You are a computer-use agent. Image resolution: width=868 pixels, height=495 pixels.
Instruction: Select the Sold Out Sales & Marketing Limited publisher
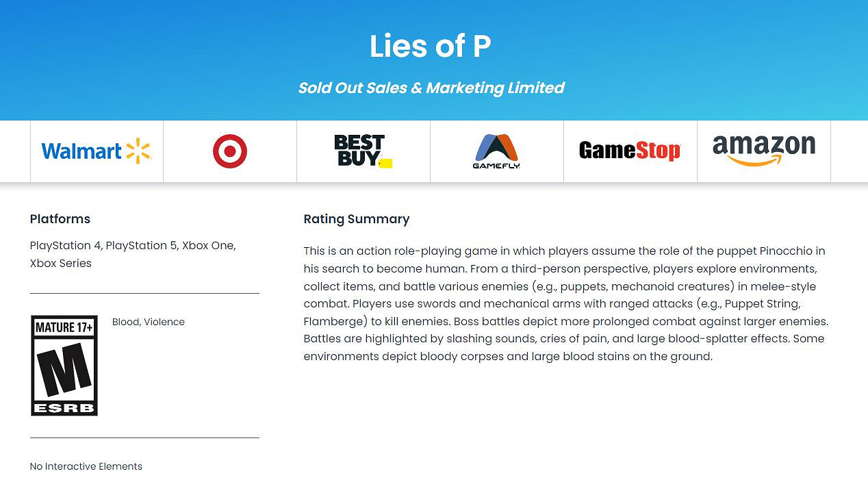coord(431,88)
